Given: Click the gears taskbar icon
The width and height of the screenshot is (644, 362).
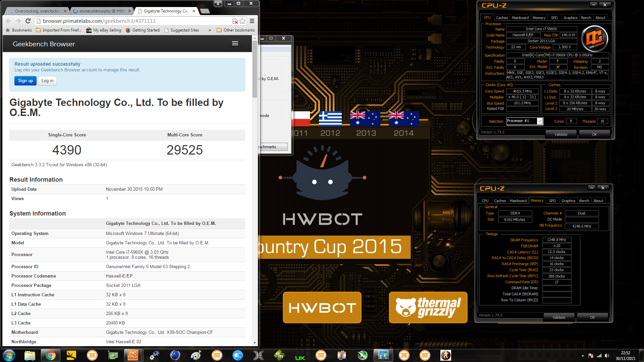Looking at the screenshot, I should 154,355.
